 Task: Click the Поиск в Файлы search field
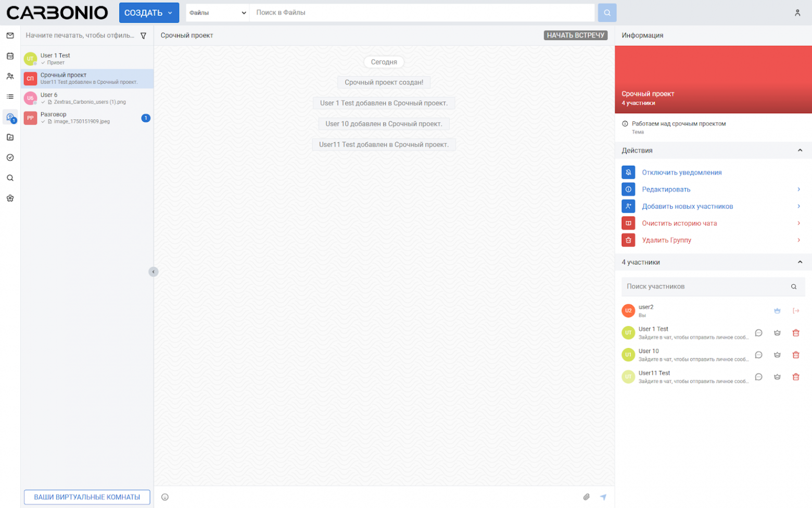422,13
